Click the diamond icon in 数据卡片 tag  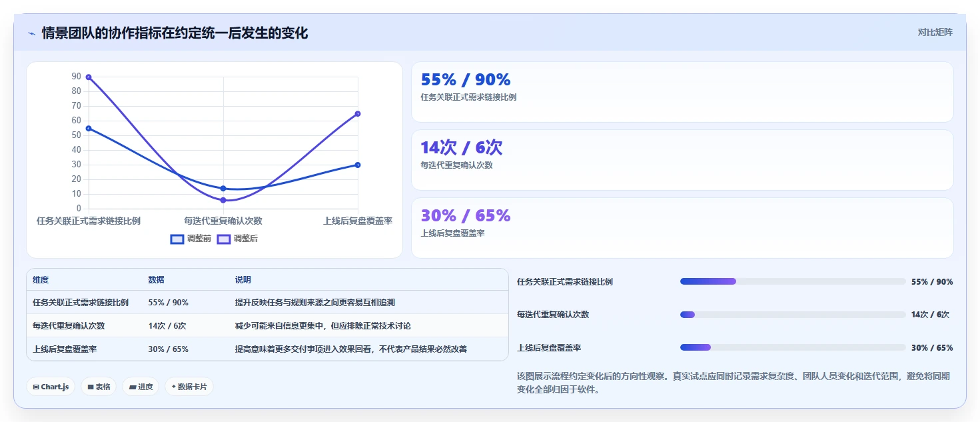174,387
